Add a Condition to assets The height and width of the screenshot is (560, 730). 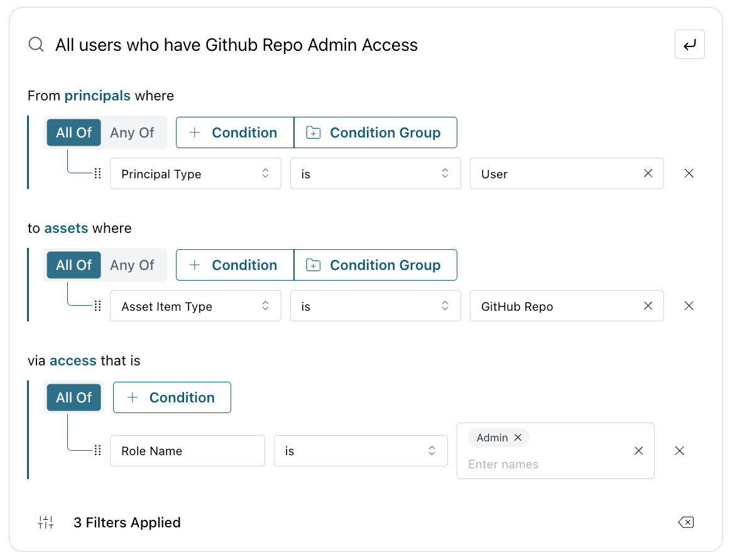[235, 265]
